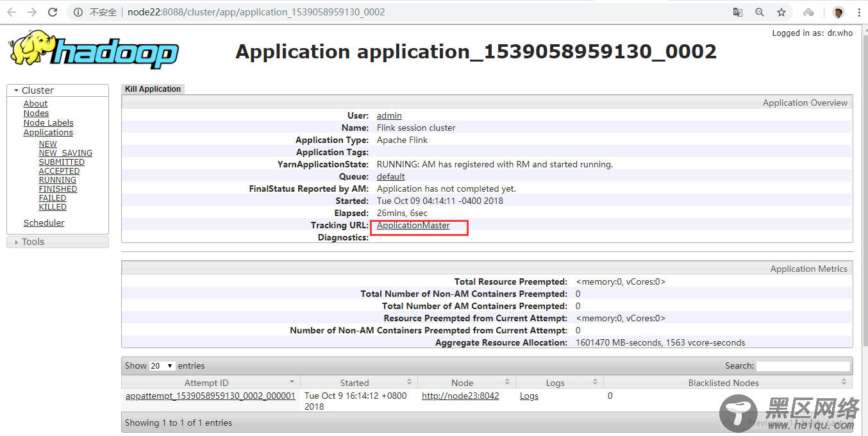Image resolution: width=868 pixels, height=436 pixels.
Task: Bookmark this page with star icon
Action: point(781,12)
